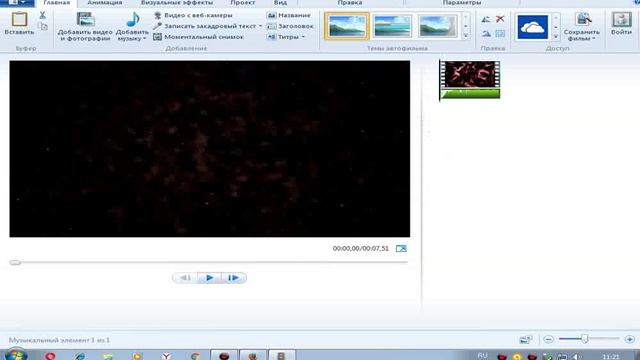
Task: Open Chrome from the taskbar
Action: click(x=196, y=356)
